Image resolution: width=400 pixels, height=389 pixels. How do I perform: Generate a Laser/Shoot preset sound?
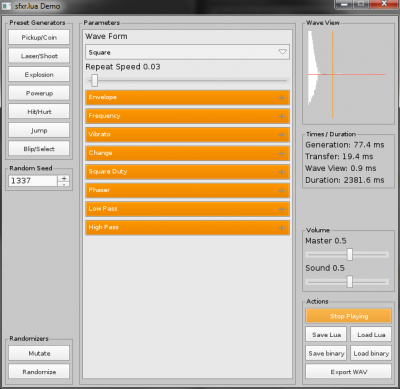tap(39, 56)
